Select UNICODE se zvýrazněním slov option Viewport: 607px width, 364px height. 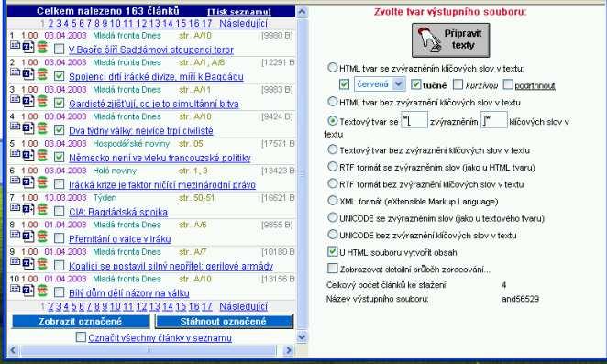[332, 217]
